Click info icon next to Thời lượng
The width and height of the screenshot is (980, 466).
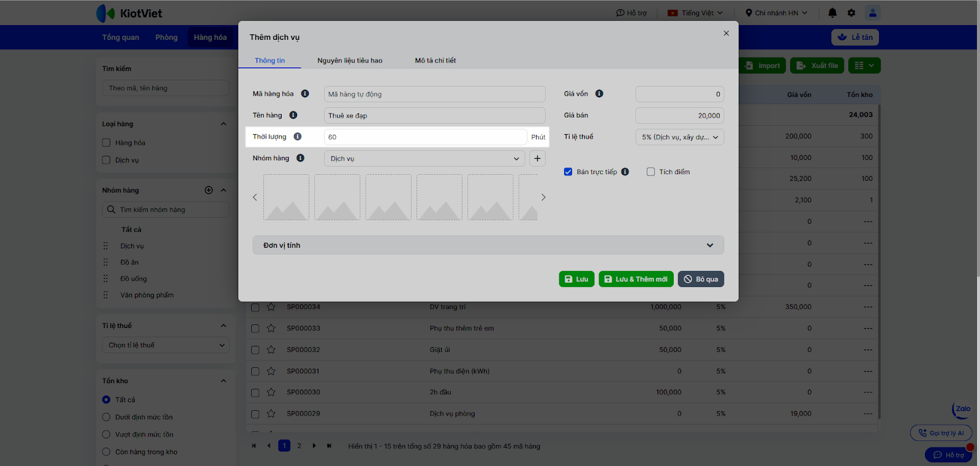[298, 137]
